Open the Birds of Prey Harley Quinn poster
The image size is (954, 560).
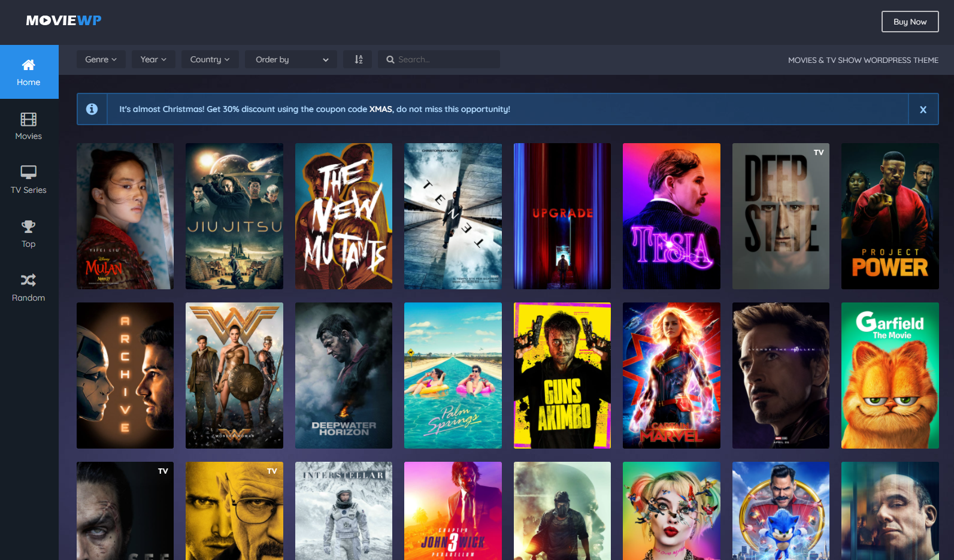click(671, 511)
